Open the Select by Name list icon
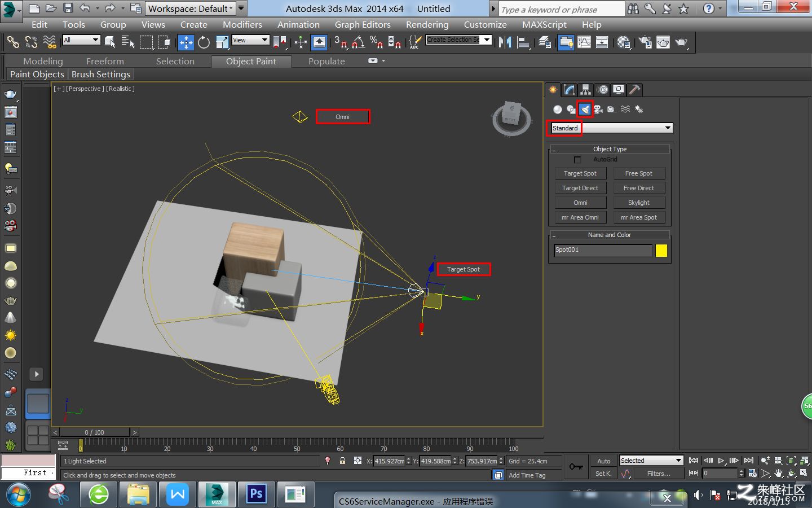812x508 pixels. pyautogui.click(x=128, y=42)
